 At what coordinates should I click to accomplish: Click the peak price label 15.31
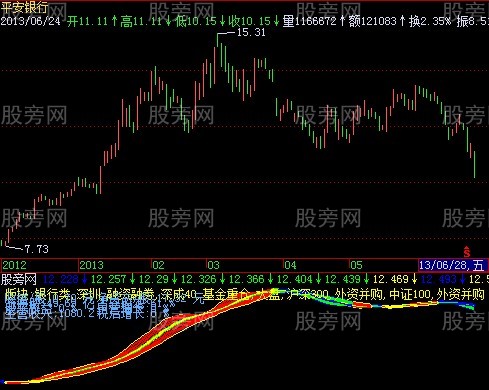pos(251,32)
